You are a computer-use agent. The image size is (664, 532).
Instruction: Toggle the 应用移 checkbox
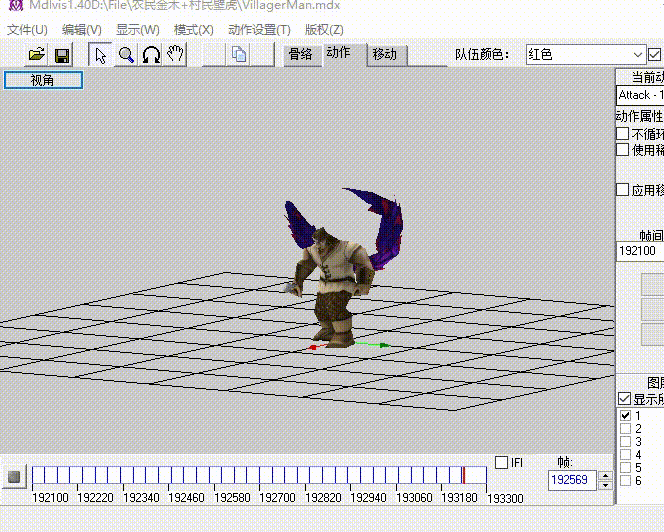click(x=622, y=189)
